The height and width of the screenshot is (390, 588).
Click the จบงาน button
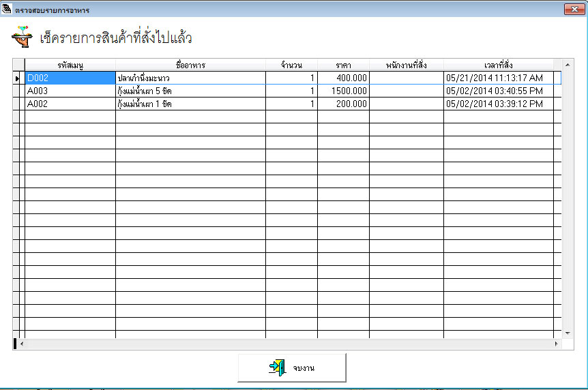point(292,368)
